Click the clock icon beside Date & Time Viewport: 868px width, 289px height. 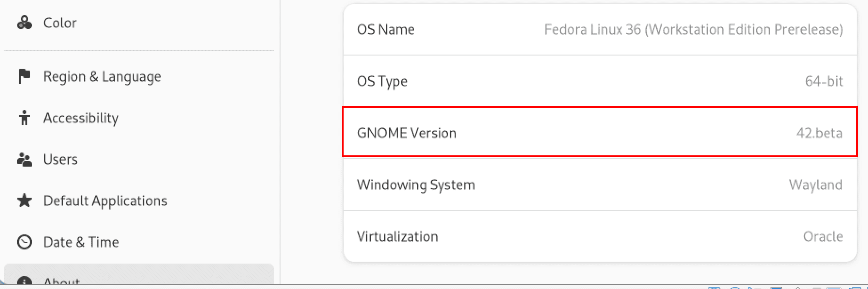(x=24, y=242)
